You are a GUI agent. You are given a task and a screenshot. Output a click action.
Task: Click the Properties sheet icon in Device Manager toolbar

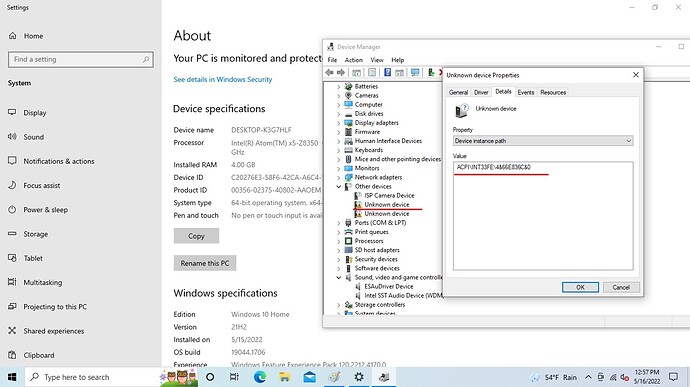coord(372,72)
